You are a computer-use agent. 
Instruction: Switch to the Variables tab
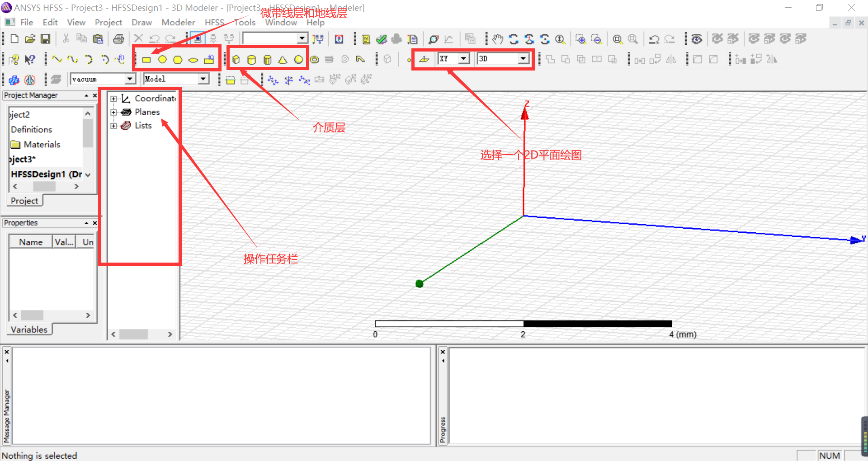29,329
